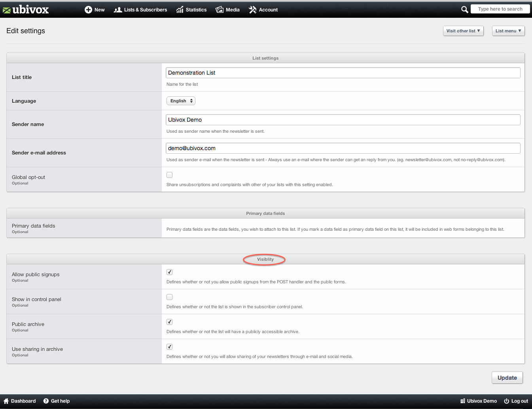Click the Sender name input field
The height and width of the screenshot is (409, 532).
[343, 120]
